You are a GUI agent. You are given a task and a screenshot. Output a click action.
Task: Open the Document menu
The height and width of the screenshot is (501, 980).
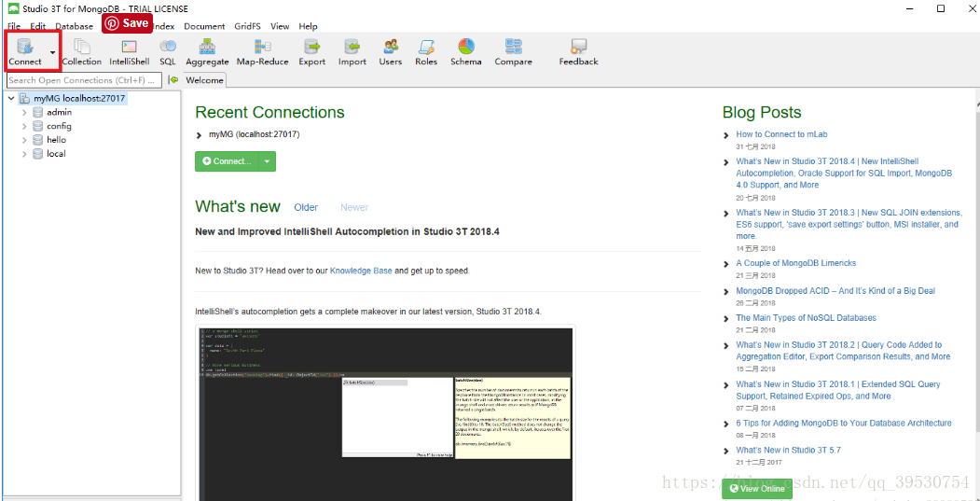[204, 26]
